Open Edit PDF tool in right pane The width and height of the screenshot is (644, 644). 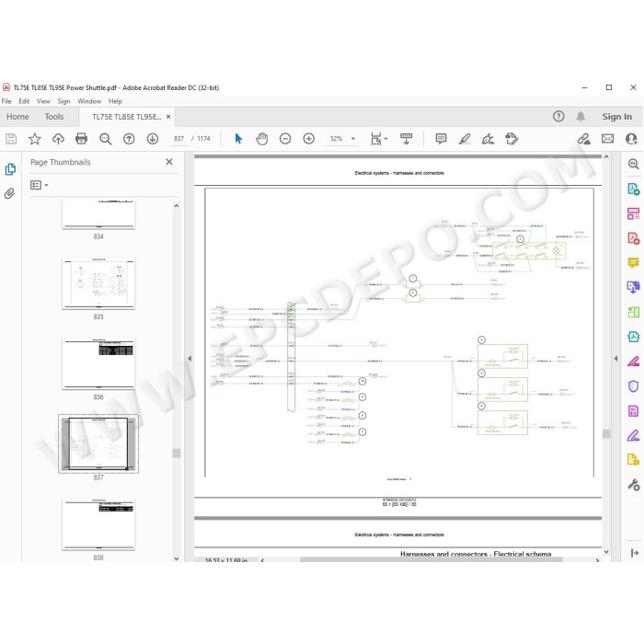[633, 213]
